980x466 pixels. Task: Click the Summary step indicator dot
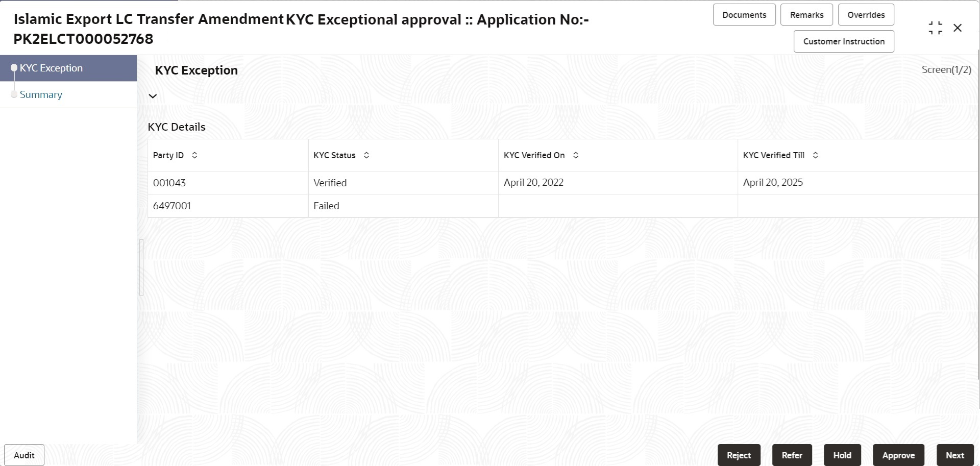point(14,94)
